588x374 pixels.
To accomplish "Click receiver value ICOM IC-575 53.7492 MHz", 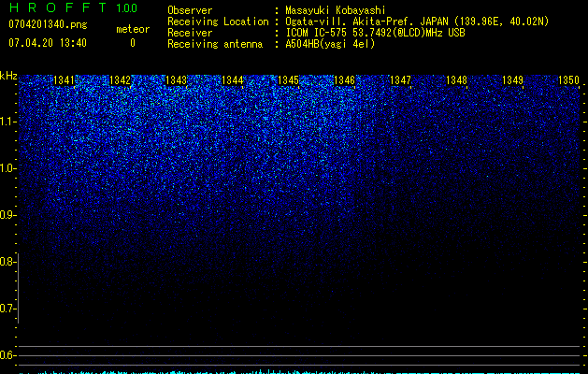I will click(x=375, y=33).
